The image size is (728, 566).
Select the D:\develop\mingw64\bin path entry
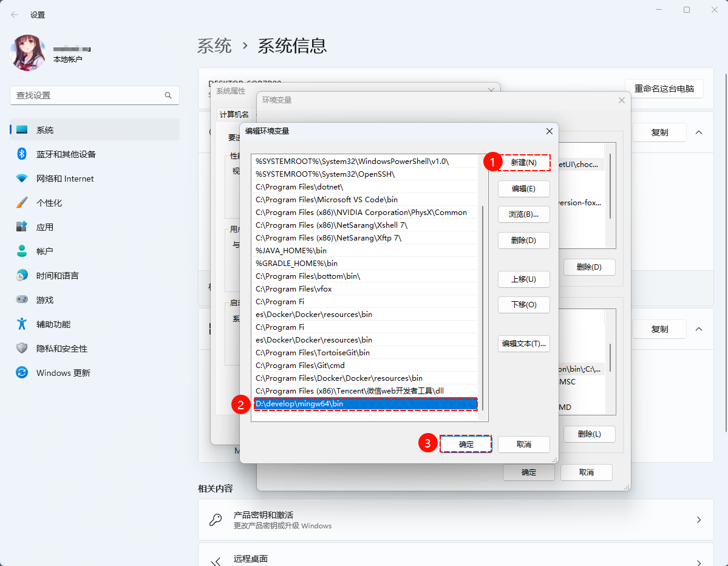(366, 404)
